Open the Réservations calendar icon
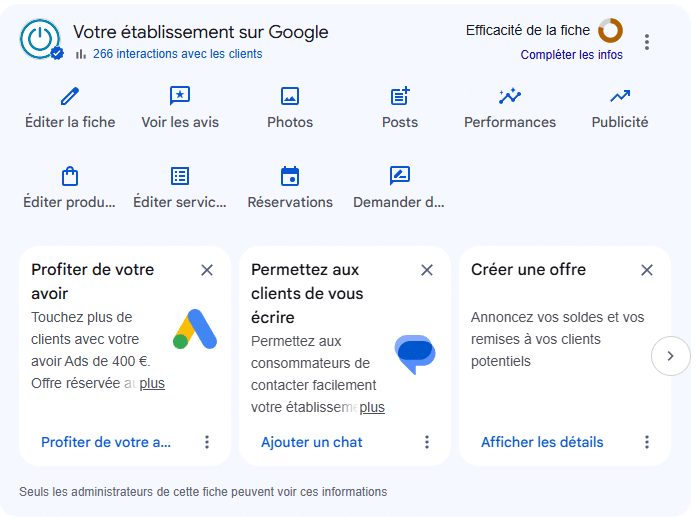This screenshot has width=697, height=517. [290, 176]
